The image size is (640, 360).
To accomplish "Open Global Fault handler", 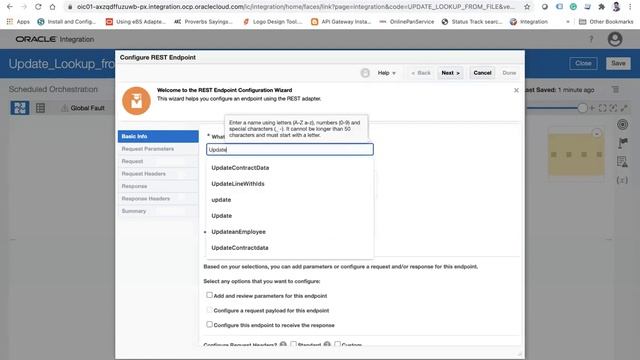I will [x=83, y=108].
